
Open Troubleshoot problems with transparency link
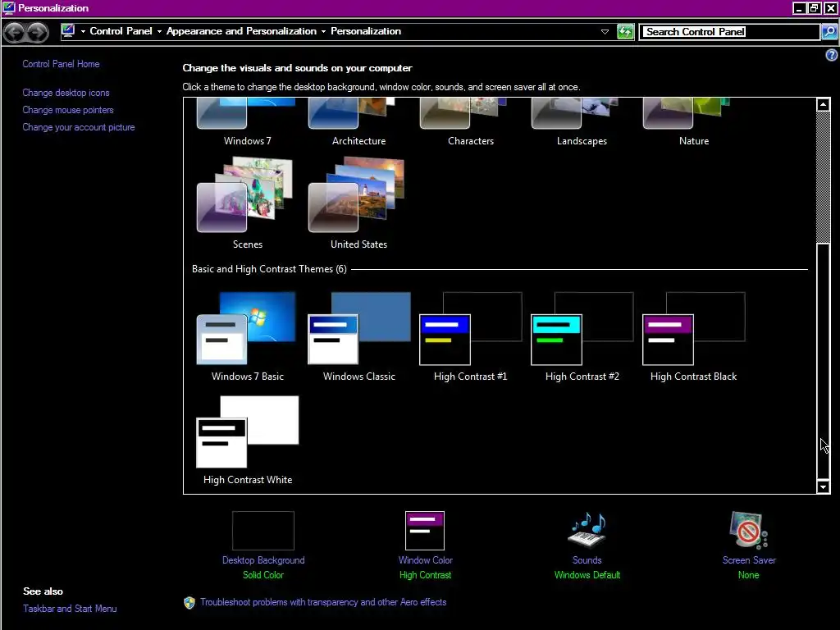(323, 602)
